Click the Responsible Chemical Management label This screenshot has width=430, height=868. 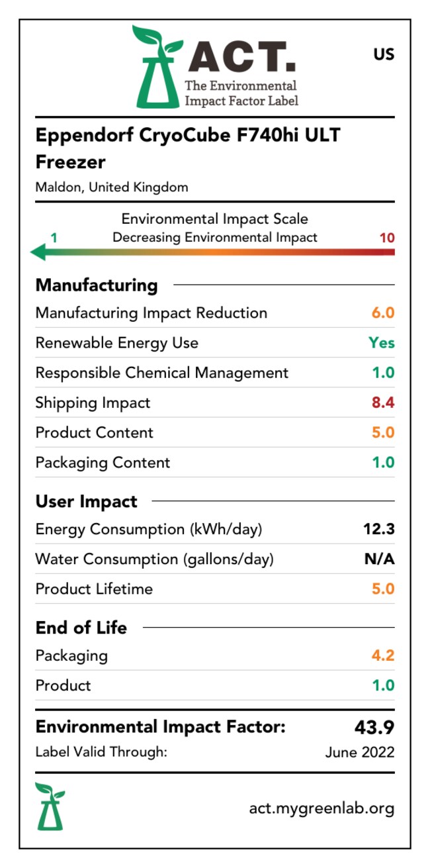point(162,373)
